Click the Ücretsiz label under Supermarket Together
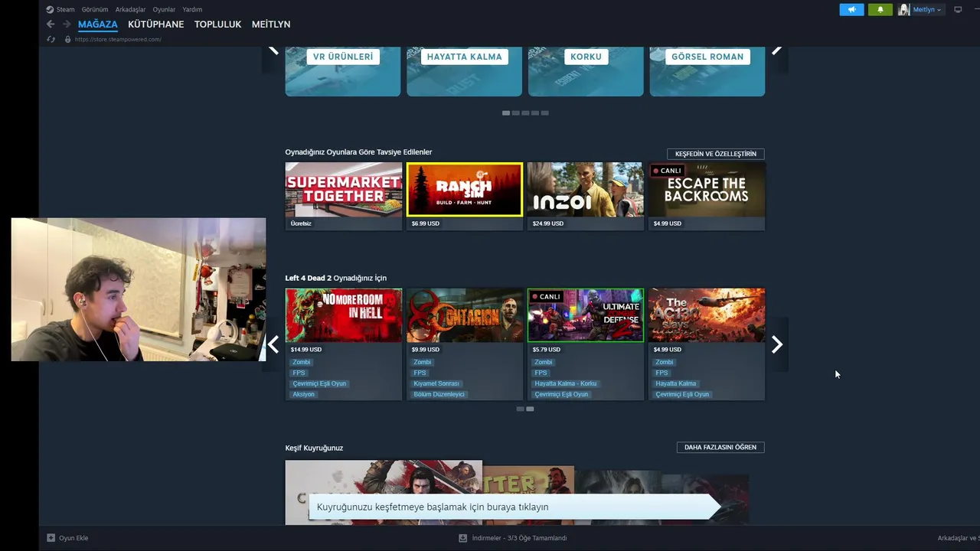The height and width of the screenshot is (551, 980). [x=301, y=223]
